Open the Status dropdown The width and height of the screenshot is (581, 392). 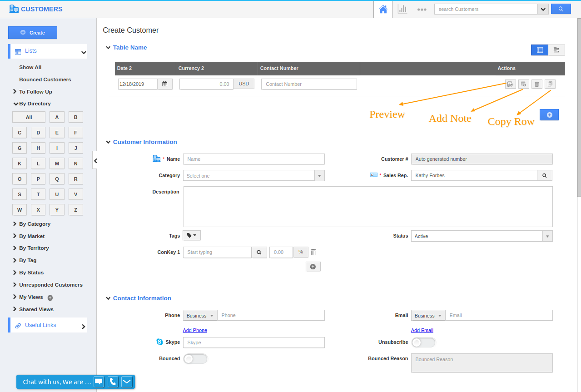(547, 236)
